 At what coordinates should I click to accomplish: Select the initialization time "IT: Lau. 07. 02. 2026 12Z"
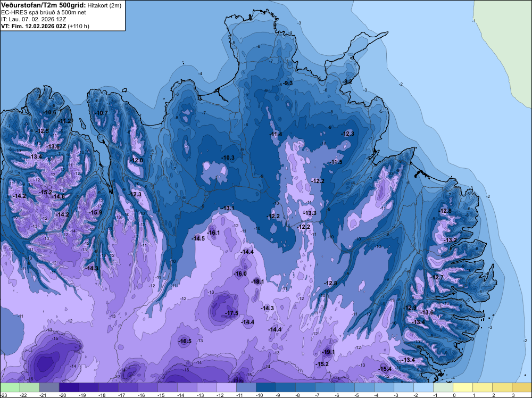click(x=34, y=19)
